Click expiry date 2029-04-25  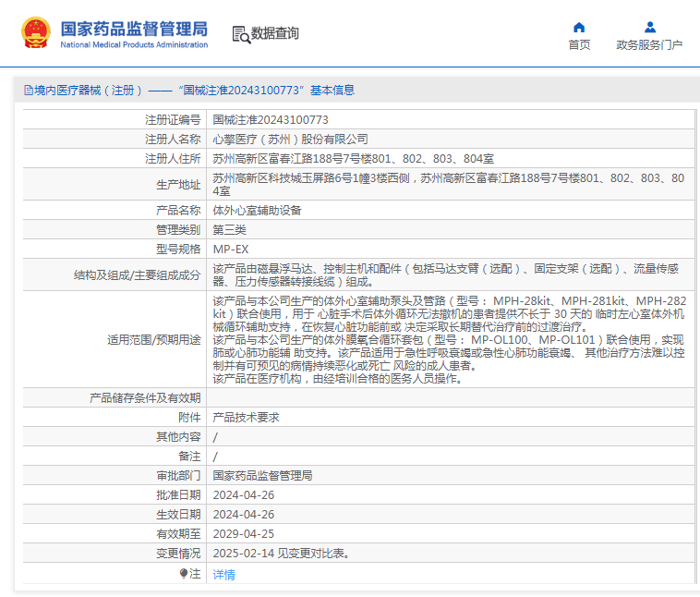click(243, 534)
